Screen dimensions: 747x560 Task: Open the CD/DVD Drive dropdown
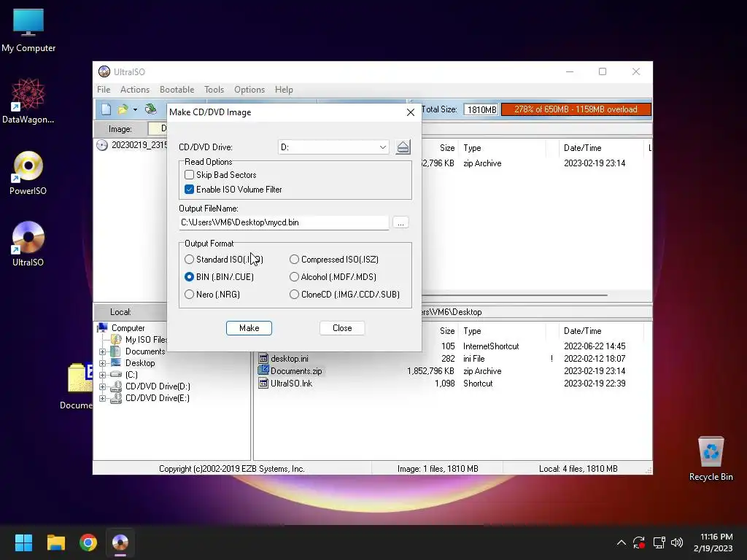tap(382, 147)
